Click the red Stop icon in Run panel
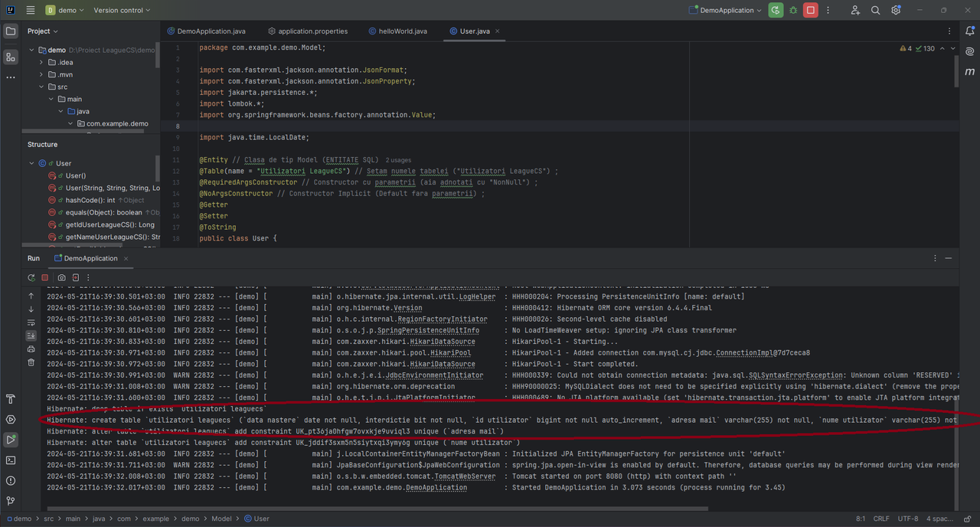Screen dimensions: 980x527 45,277
